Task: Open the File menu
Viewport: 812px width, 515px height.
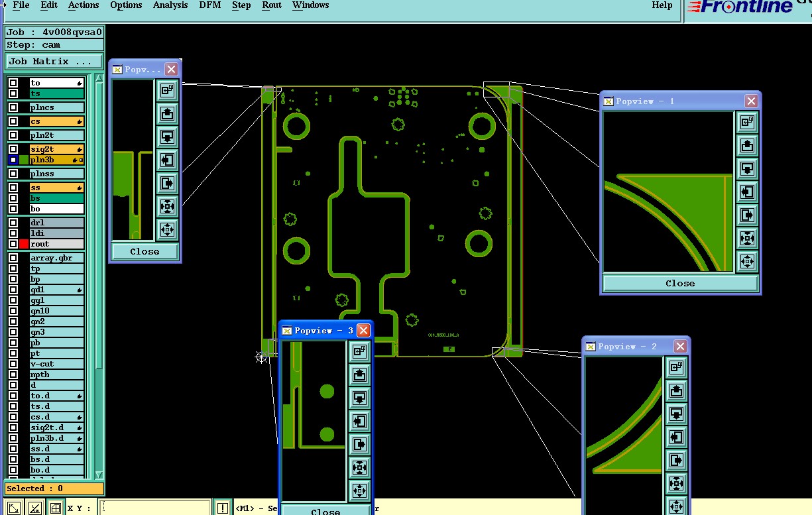Action: [x=21, y=5]
